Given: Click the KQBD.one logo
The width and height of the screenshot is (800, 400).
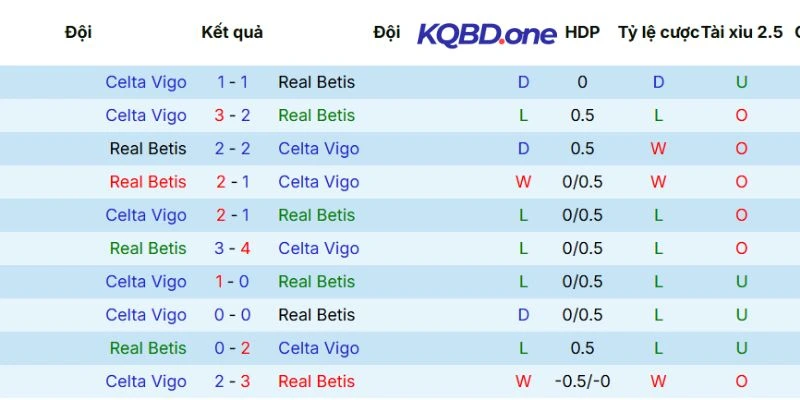Looking at the screenshot, I should pos(486,34).
